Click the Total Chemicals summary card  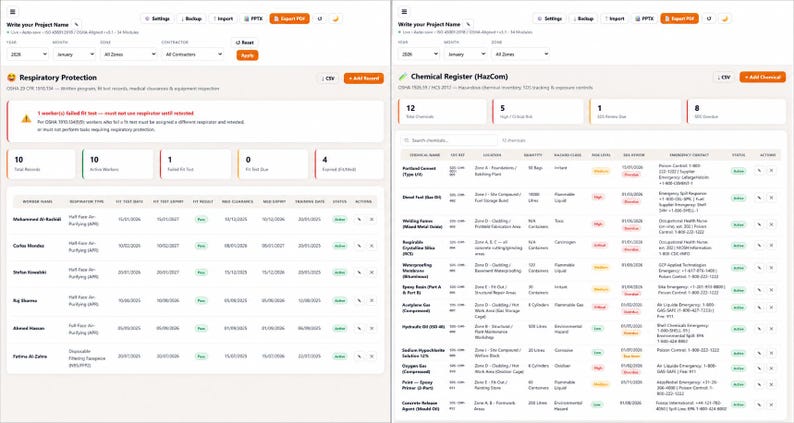(x=442, y=111)
